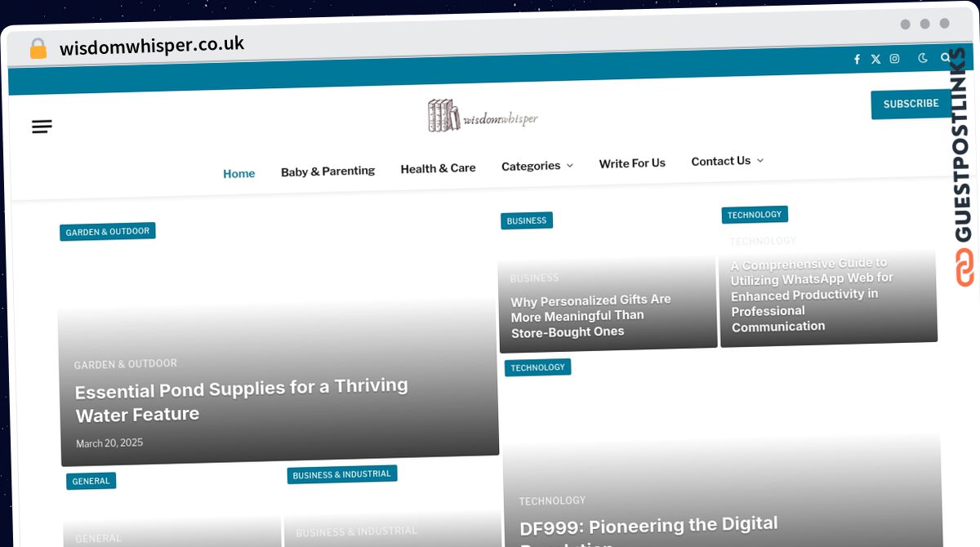This screenshot has height=547, width=980.
Task: Click the SUBSCRIBE button
Action: 911,105
